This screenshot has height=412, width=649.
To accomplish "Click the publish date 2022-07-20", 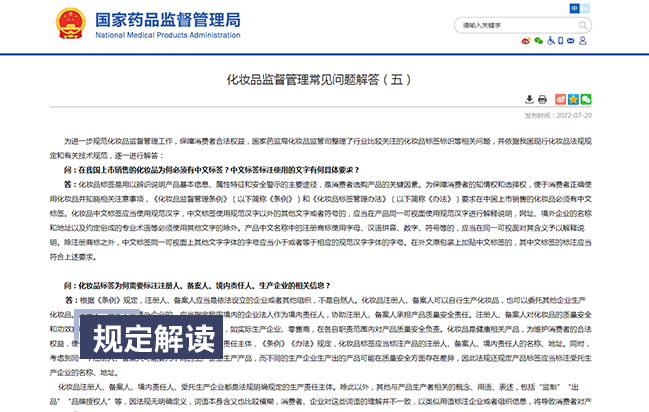I will pos(574,116).
